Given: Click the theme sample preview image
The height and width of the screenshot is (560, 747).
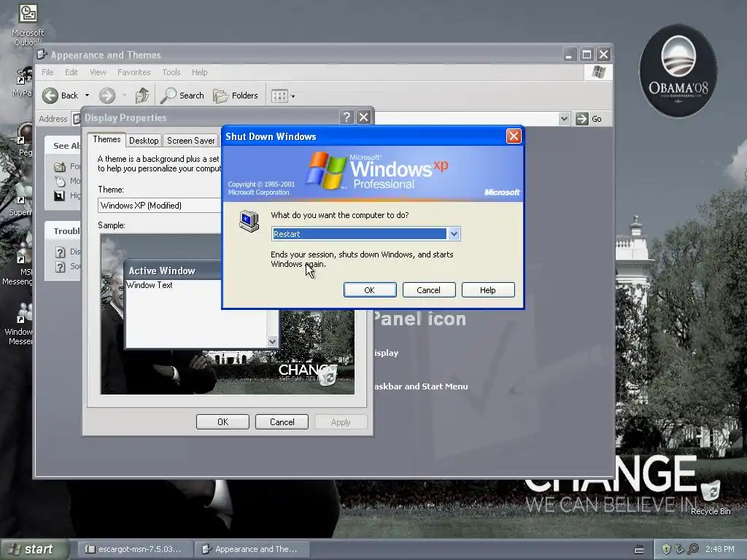Looking at the screenshot, I should tap(228, 314).
